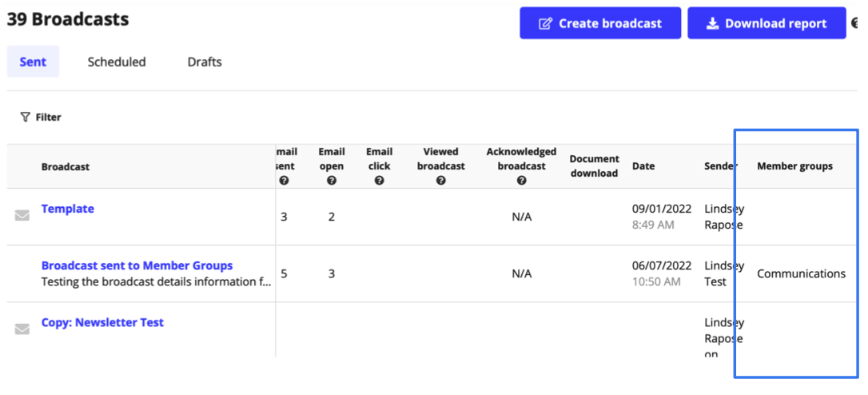Open the Drafts tab

[205, 62]
